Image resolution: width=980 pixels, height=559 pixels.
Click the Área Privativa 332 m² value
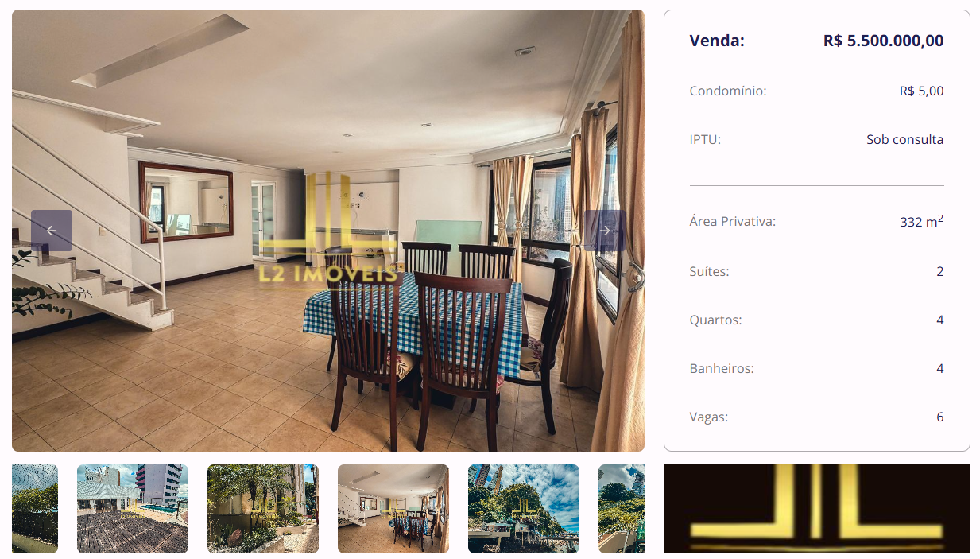(x=922, y=221)
